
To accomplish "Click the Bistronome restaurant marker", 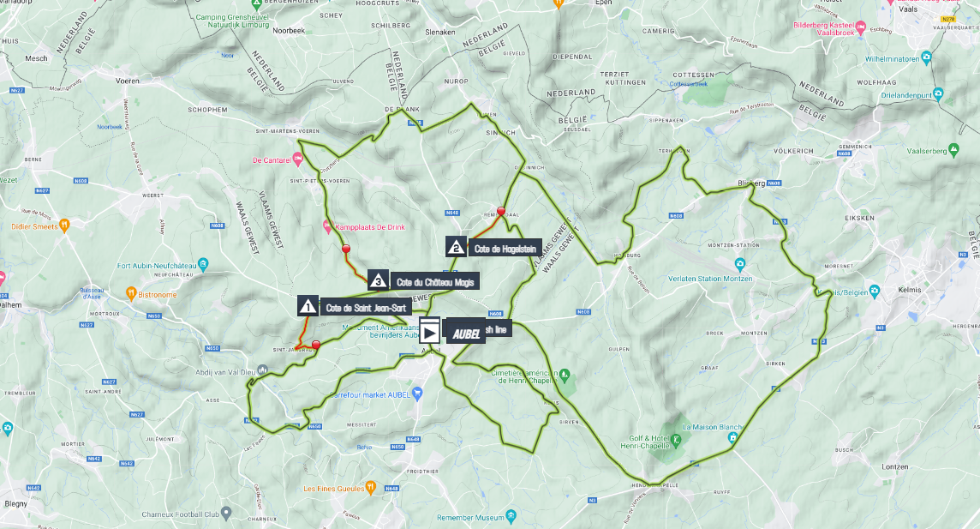I will 130,292.
